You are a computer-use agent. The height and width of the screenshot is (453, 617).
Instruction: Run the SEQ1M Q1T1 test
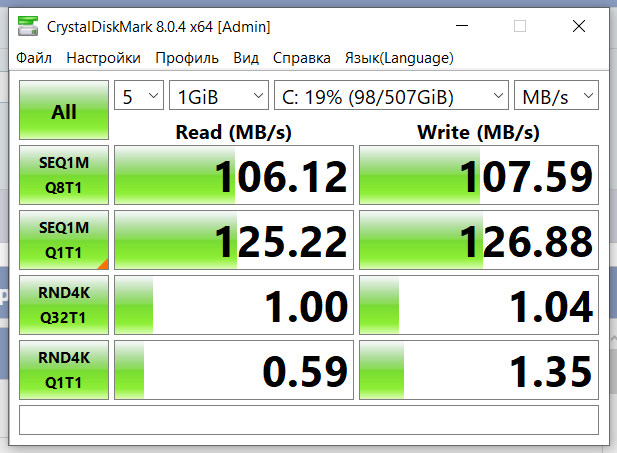pos(64,240)
